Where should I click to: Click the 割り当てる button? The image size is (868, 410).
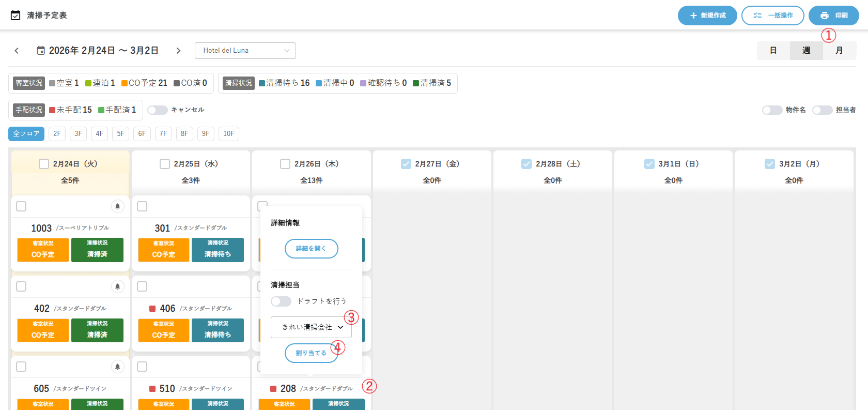tap(311, 353)
